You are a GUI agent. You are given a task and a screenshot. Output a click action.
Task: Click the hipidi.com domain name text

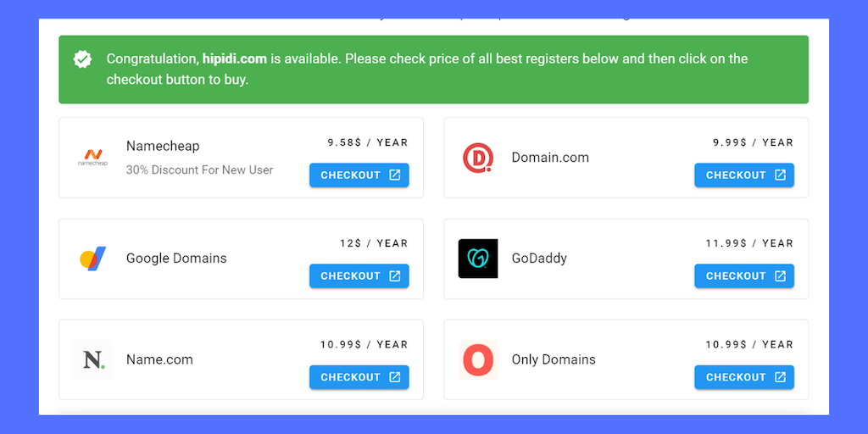click(235, 59)
